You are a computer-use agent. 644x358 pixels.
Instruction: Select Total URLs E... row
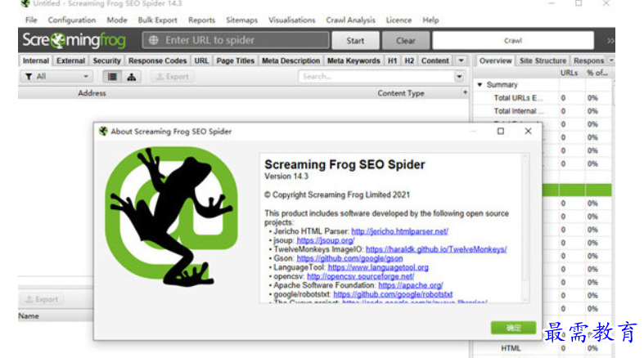[x=543, y=98]
